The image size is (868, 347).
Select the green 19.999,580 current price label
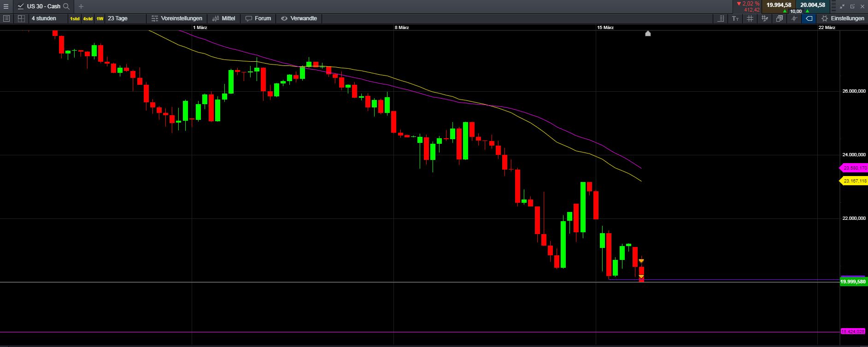point(854,282)
